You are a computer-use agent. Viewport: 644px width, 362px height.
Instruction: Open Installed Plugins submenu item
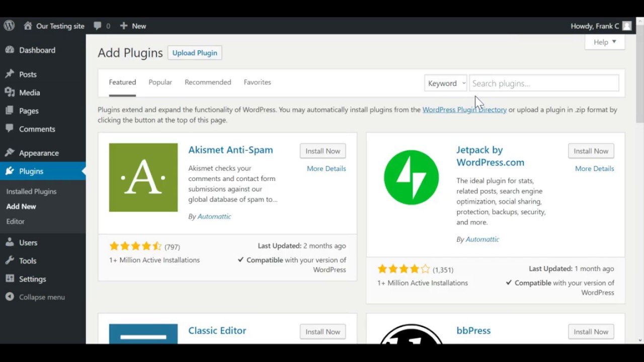point(31,192)
